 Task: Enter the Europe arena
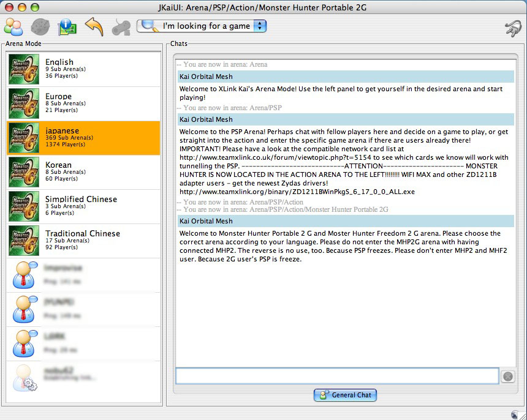(x=83, y=103)
